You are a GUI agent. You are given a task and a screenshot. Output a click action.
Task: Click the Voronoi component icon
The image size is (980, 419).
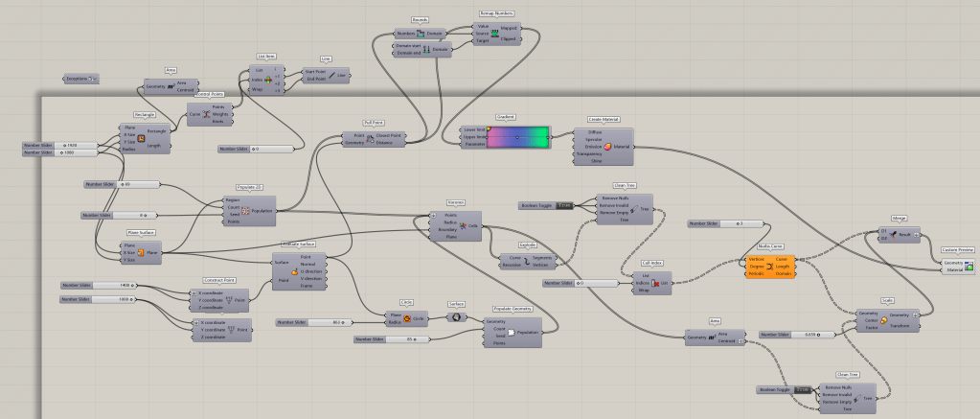click(462, 227)
